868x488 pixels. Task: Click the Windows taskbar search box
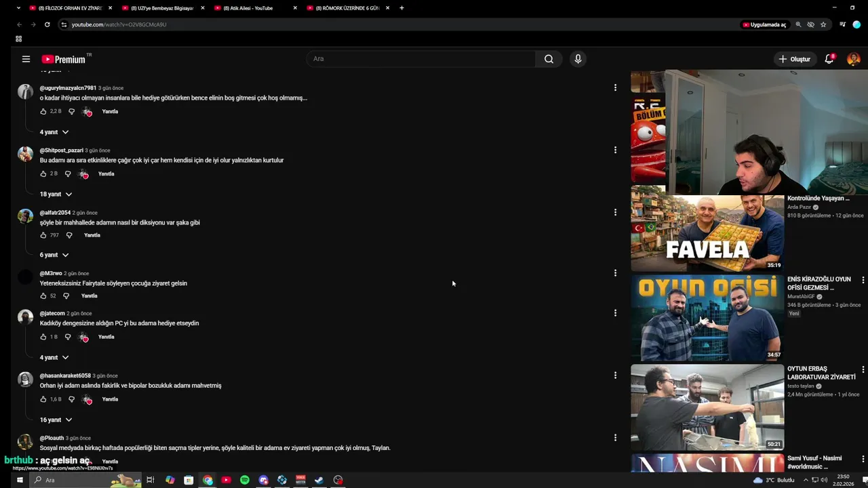tap(85, 480)
